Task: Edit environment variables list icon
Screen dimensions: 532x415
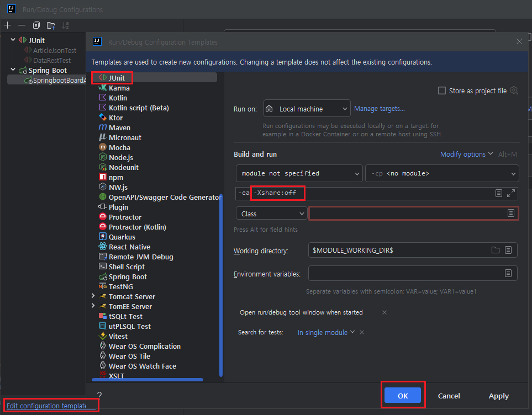Action: coord(508,273)
